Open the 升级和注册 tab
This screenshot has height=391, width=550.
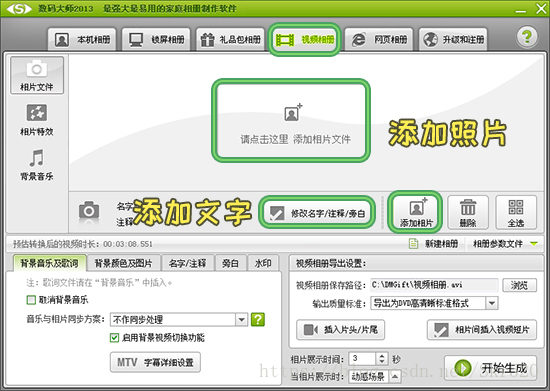point(453,39)
